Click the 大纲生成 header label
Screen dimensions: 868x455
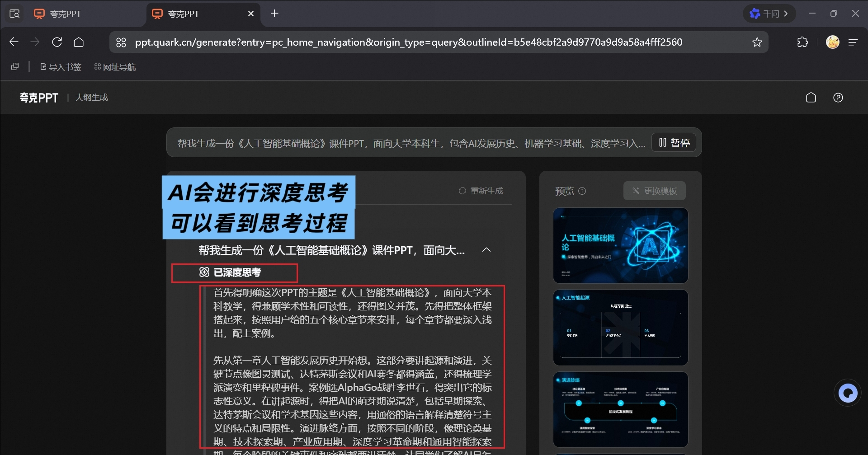91,98
